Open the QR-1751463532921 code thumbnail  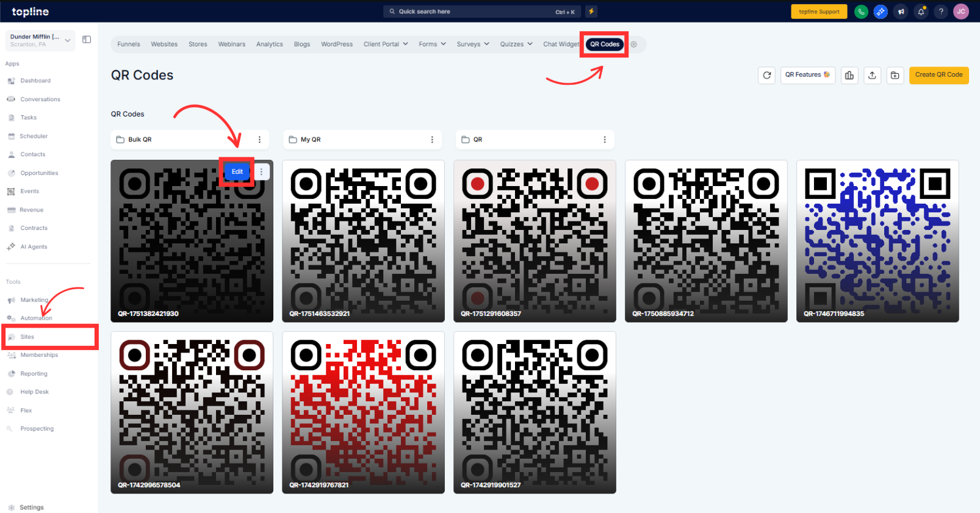click(x=363, y=242)
